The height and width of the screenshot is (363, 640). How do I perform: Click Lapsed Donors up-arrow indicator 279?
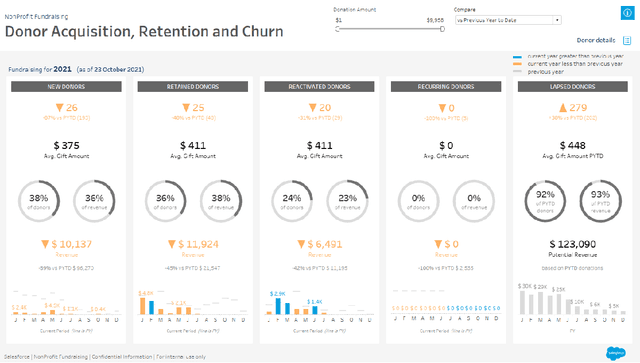(x=573, y=108)
